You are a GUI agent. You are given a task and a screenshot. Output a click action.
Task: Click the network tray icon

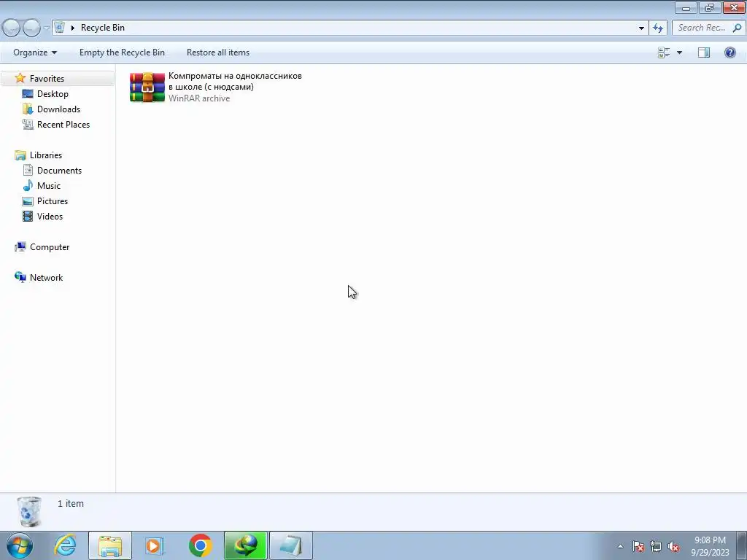pyautogui.click(x=656, y=546)
